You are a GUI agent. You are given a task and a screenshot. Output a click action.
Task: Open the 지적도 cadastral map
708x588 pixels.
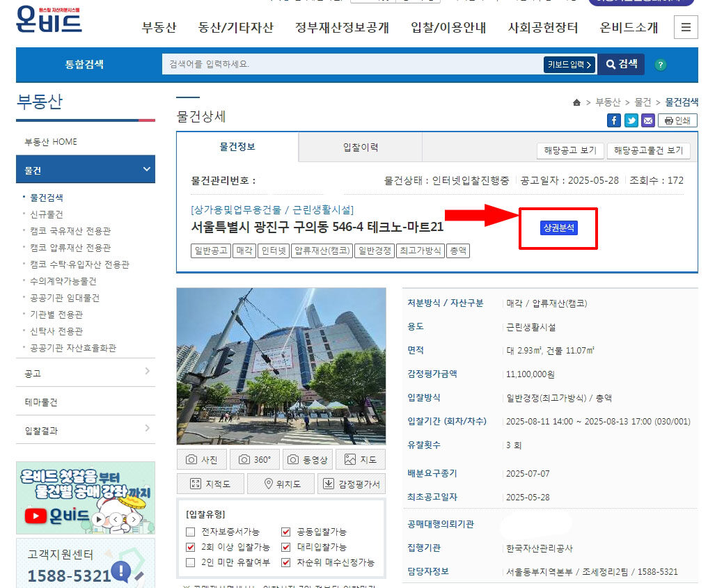pyautogui.click(x=210, y=484)
